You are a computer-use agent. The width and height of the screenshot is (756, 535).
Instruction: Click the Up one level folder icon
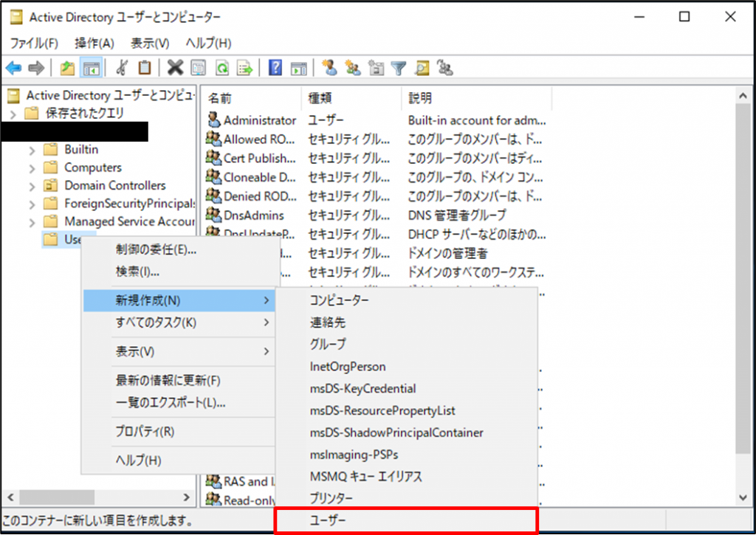[67, 68]
